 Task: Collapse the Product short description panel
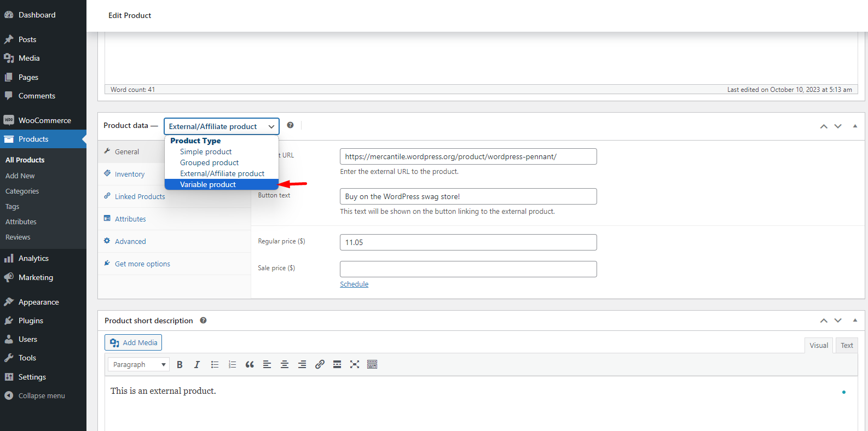click(x=855, y=321)
